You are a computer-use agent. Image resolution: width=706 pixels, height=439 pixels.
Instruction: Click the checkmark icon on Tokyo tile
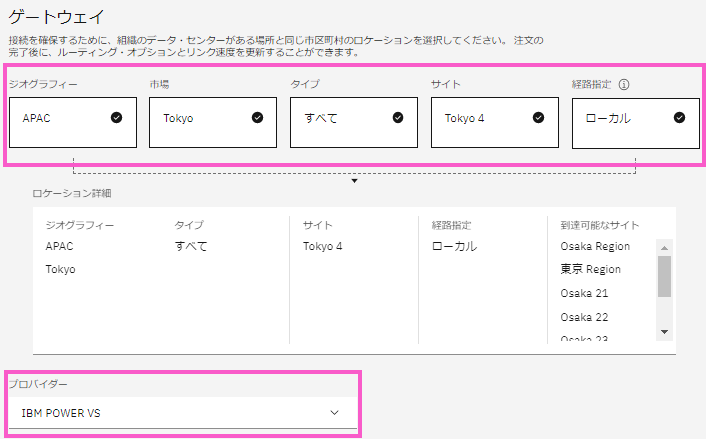point(258,118)
